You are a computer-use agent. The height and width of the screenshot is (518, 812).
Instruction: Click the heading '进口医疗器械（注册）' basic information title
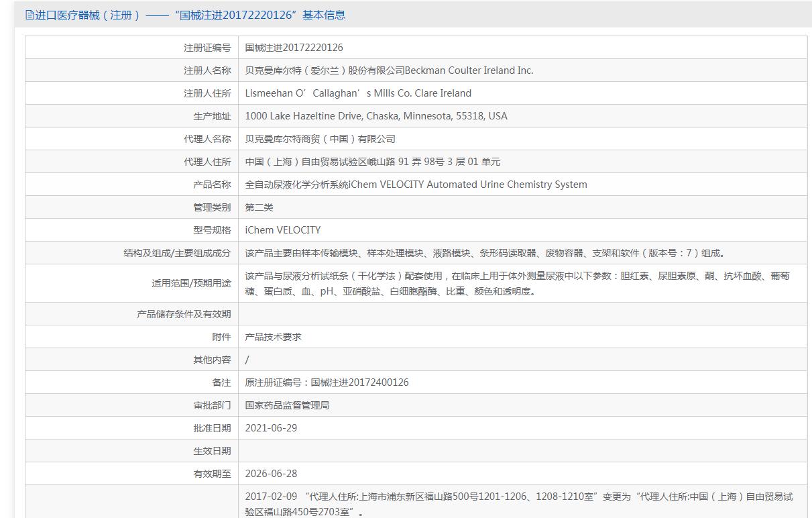tap(190, 15)
